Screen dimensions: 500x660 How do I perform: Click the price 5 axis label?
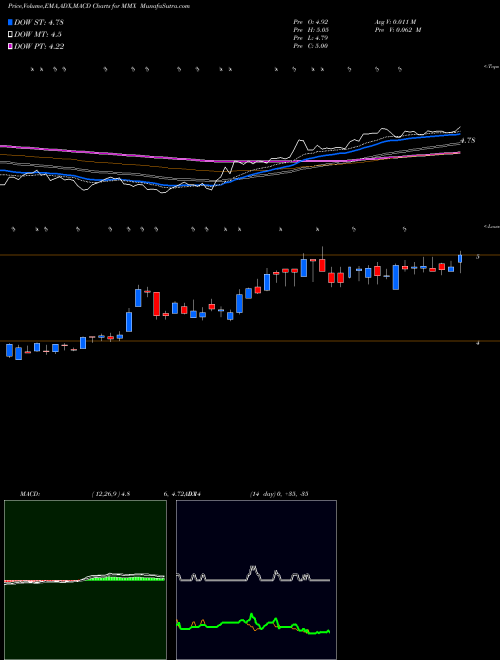tap(478, 256)
